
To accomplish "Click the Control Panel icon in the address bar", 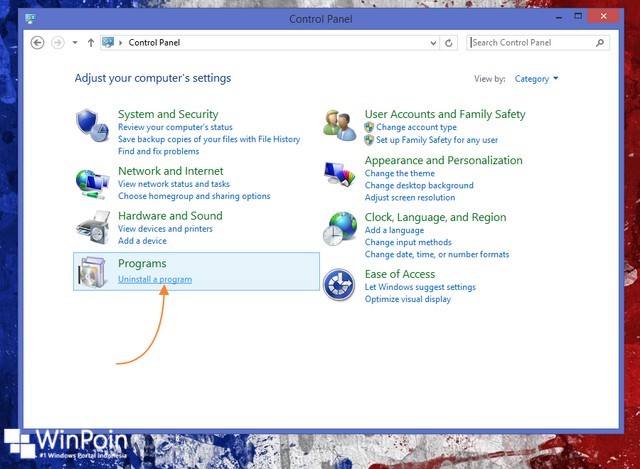I will [108, 42].
